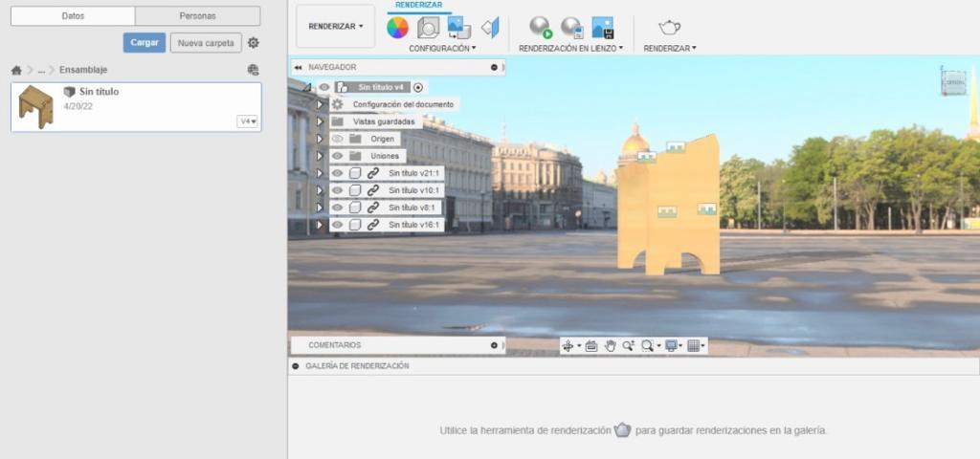Open the Grid and Snaps icon
Screen dimensions: 980x459
click(x=693, y=346)
